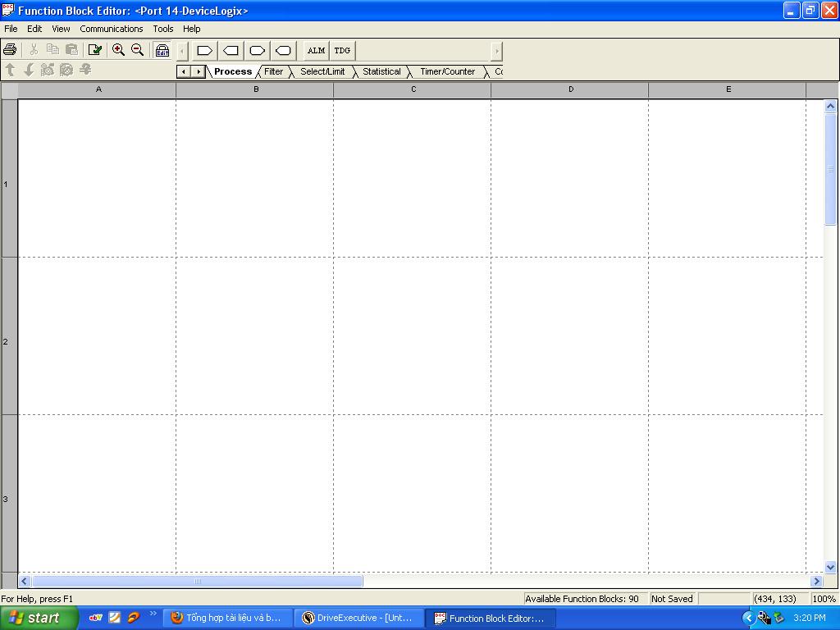This screenshot has width=840, height=630.
Task: Open the Select/Limit tab
Action: coord(322,71)
